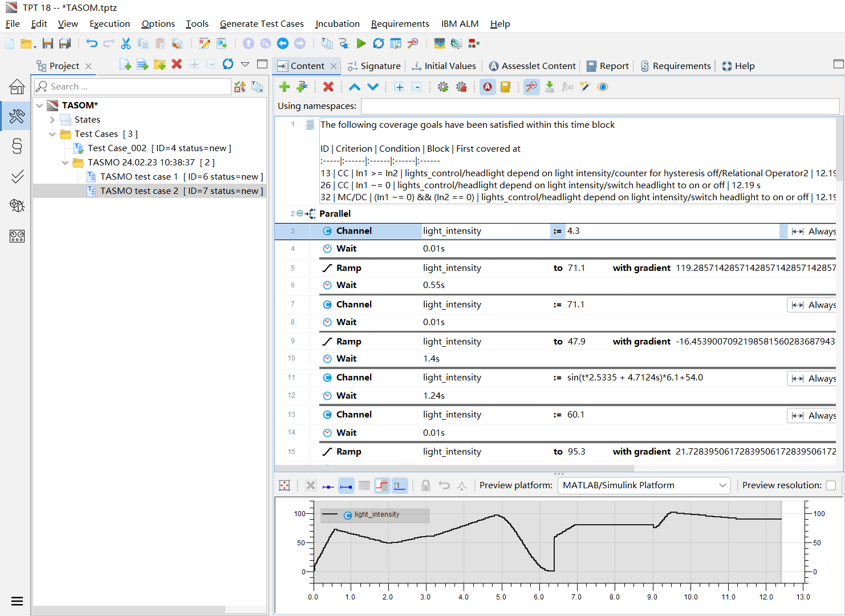Expand the States tree node
Screen dimensions: 845x616
tap(52, 120)
